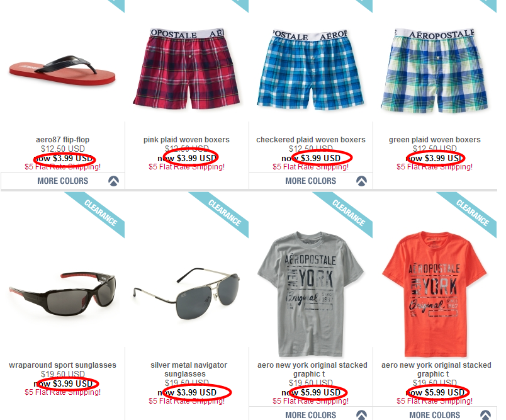Open the gray New York tee image
The height and width of the screenshot is (420, 506).
[x=310, y=294]
